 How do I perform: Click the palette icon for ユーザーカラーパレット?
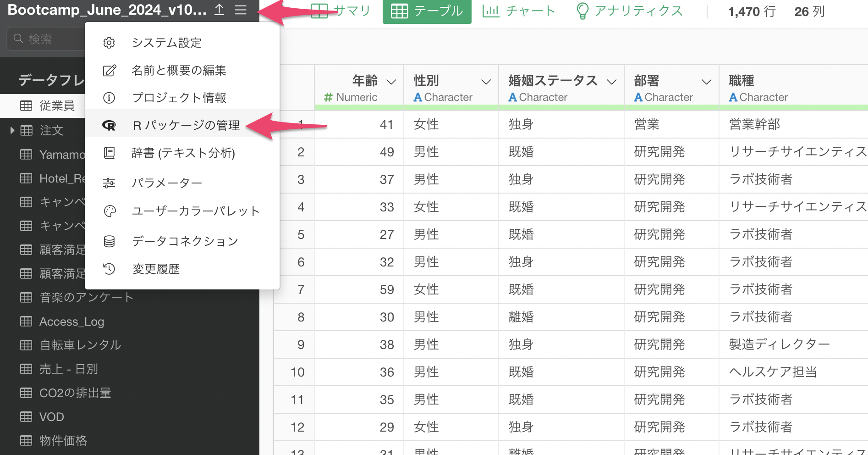[110, 211]
